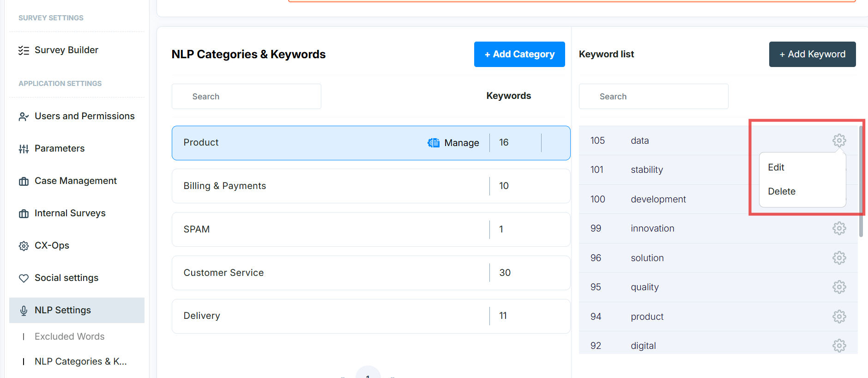Click the gear icon for keyword data
This screenshot has height=378, width=868.
(839, 140)
